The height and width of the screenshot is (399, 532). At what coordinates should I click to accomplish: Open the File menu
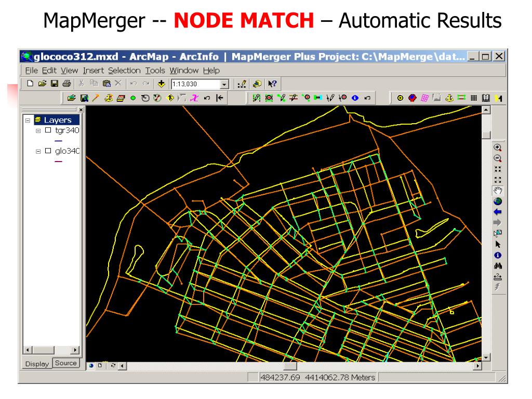[x=32, y=70]
